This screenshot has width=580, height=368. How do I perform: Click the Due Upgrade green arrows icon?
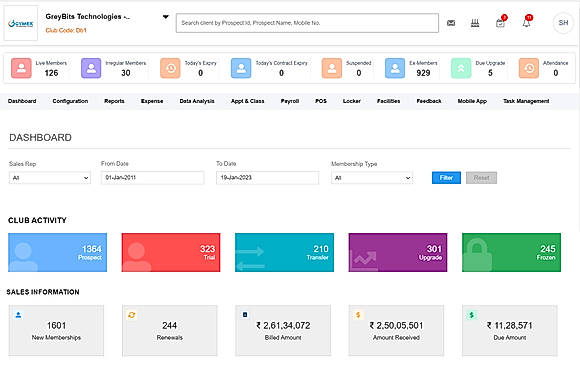click(461, 68)
